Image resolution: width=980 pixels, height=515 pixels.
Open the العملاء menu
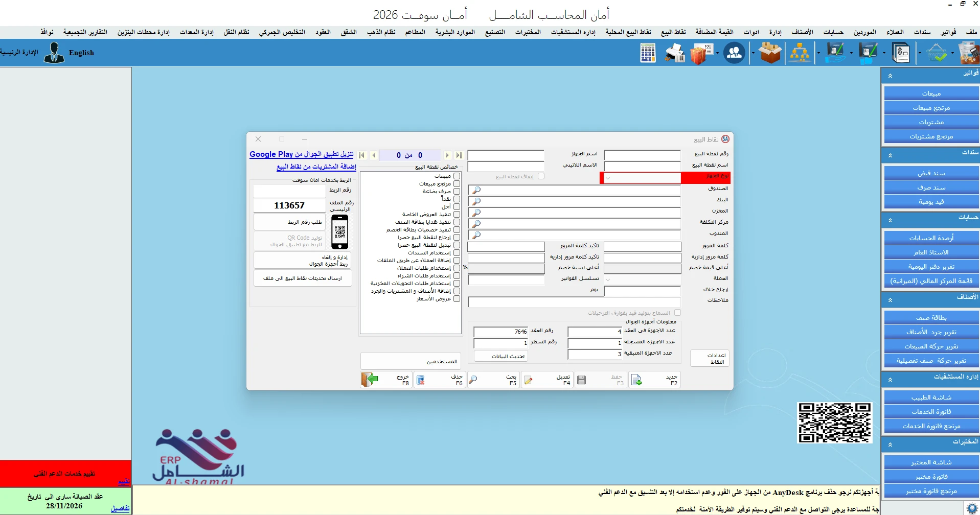click(895, 32)
